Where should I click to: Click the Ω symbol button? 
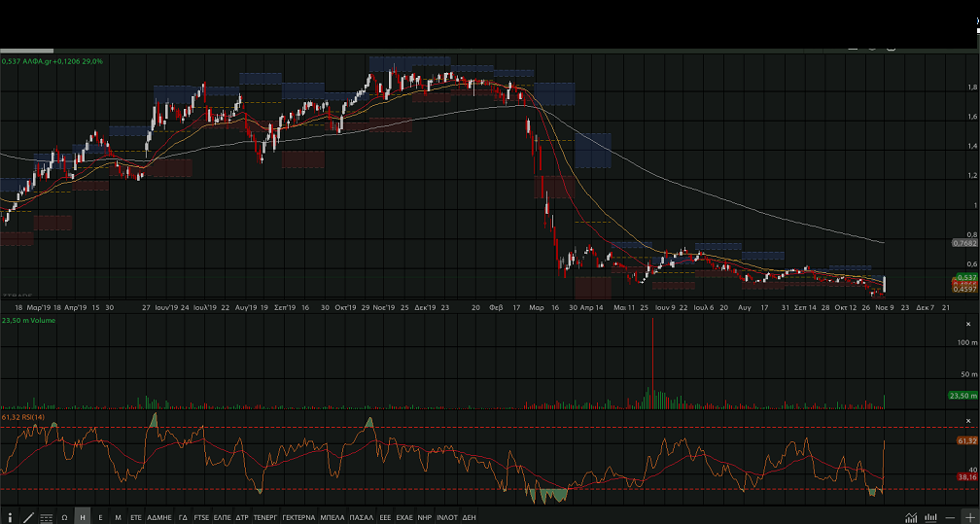tap(64, 517)
